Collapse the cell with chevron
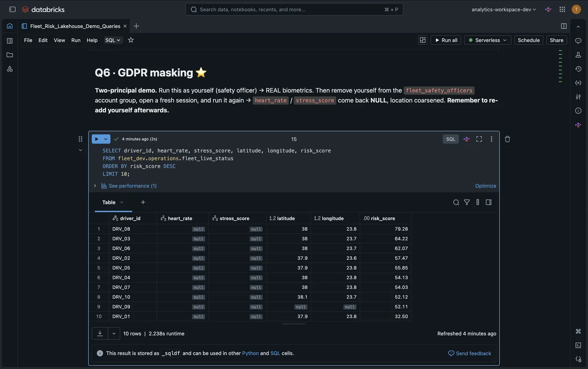 (x=81, y=150)
